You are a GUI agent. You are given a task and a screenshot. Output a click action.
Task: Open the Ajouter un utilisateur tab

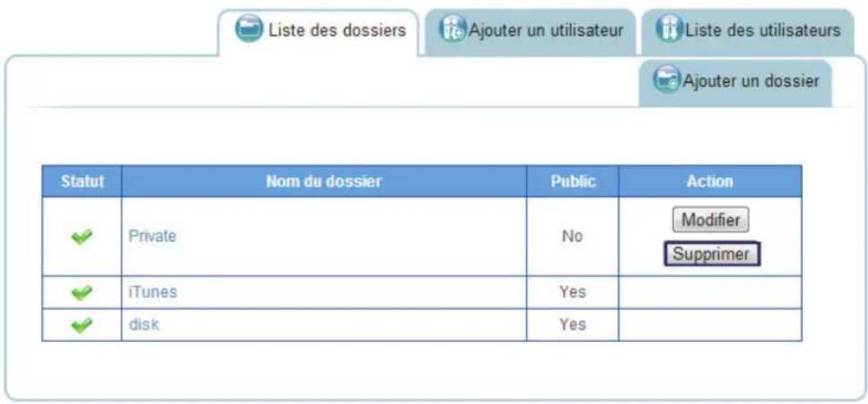point(545,31)
